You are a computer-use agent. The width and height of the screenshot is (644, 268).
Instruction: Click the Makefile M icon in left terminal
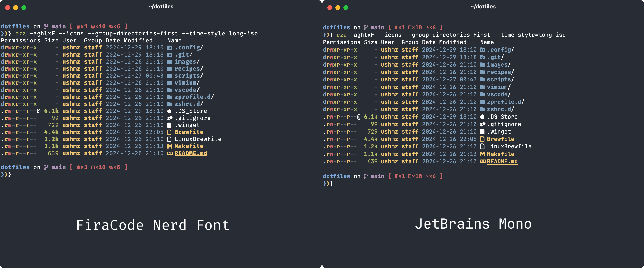tap(170, 146)
